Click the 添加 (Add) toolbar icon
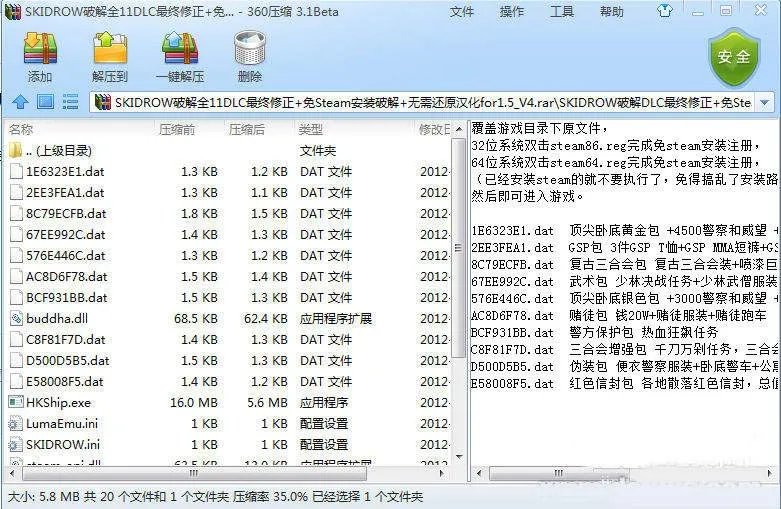Image resolution: width=781 pixels, height=509 pixels. point(40,48)
